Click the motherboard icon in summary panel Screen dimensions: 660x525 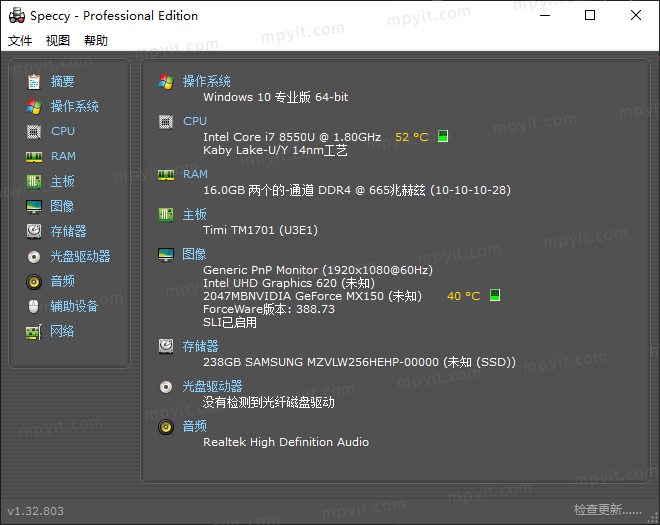(166, 215)
